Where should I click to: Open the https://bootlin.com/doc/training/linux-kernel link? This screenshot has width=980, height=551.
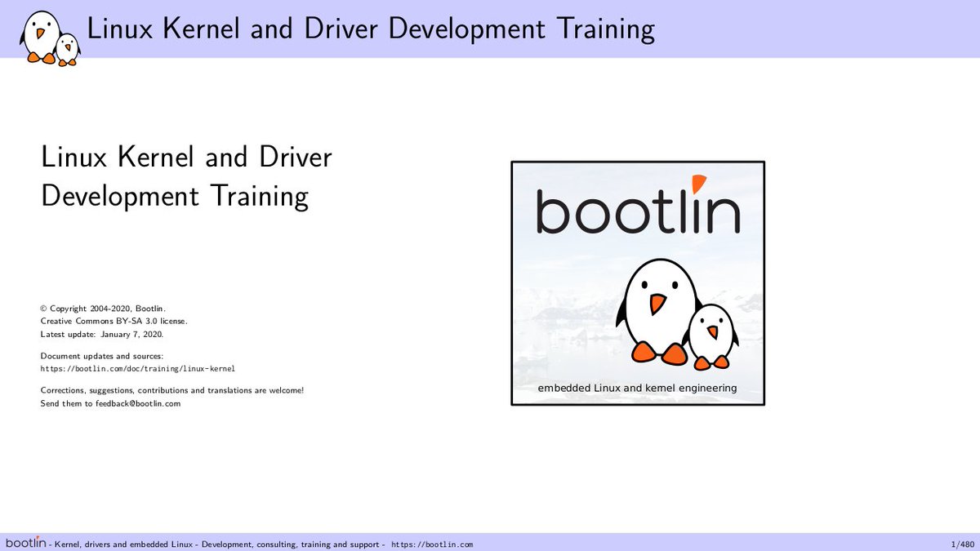click(138, 369)
